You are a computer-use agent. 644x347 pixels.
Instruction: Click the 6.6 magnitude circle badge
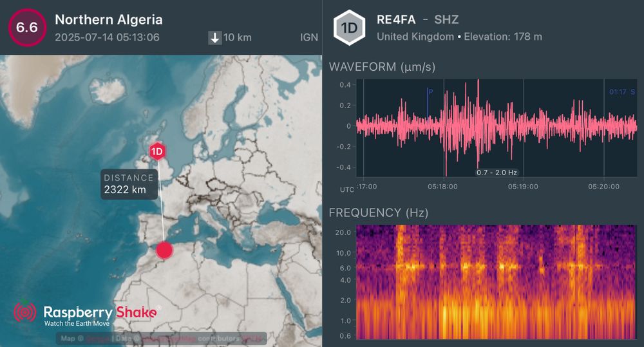tap(27, 28)
